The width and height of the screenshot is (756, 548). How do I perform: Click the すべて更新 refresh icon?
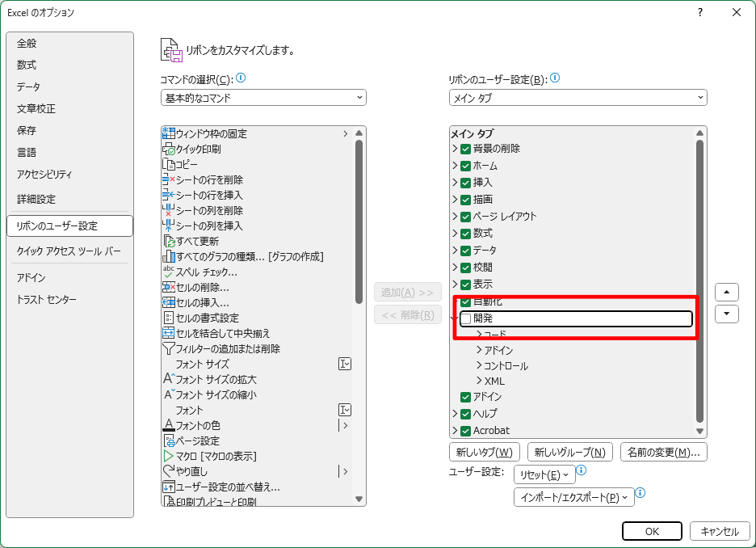coord(169,241)
